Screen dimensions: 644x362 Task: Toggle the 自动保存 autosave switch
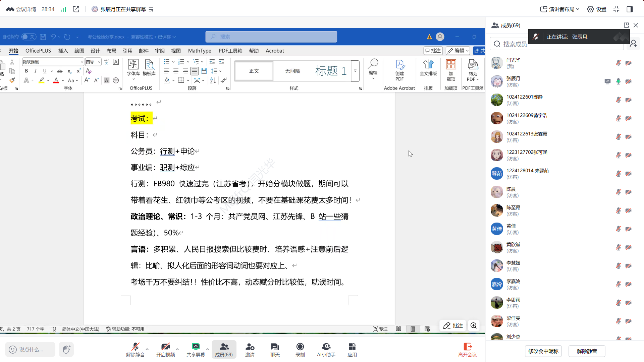[x=29, y=37]
